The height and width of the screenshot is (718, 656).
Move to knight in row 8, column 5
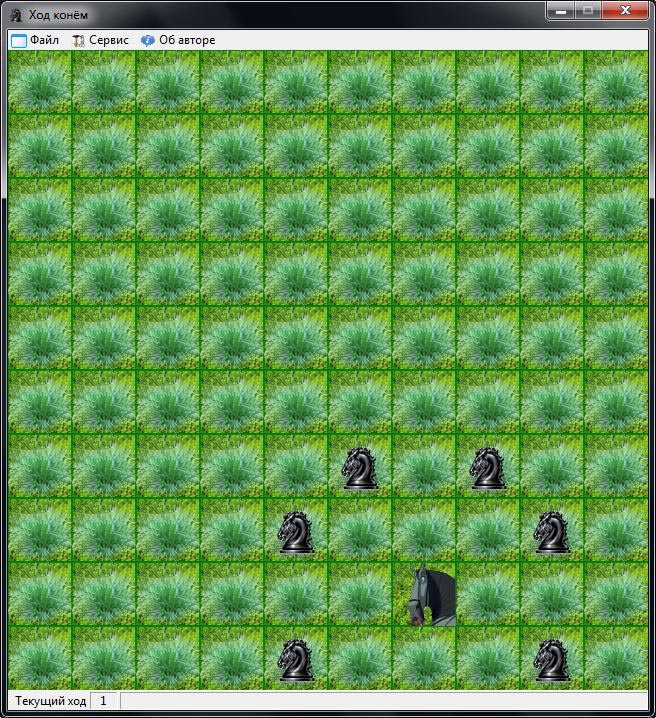click(x=296, y=532)
